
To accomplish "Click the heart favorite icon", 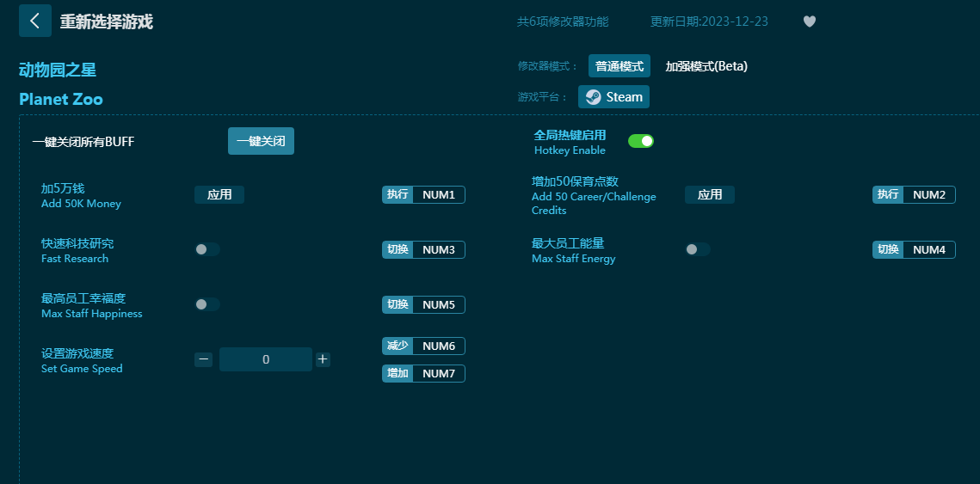I will (810, 21).
